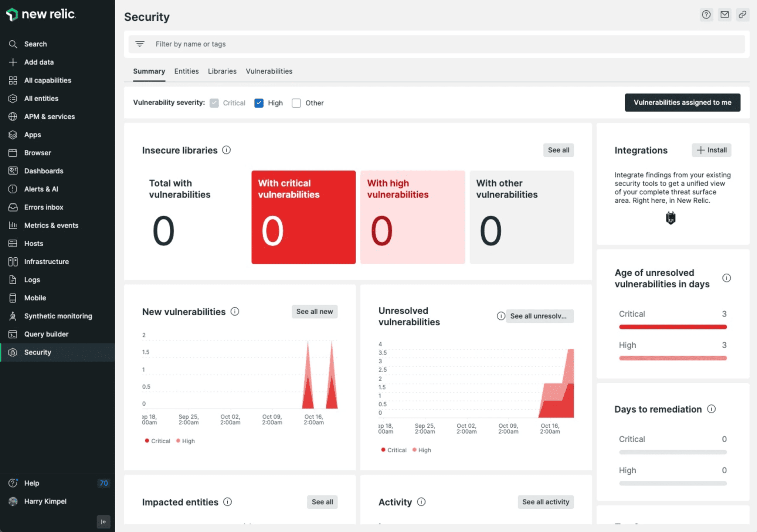
Task: Copy permalink with the link icon
Action: point(742,14)
